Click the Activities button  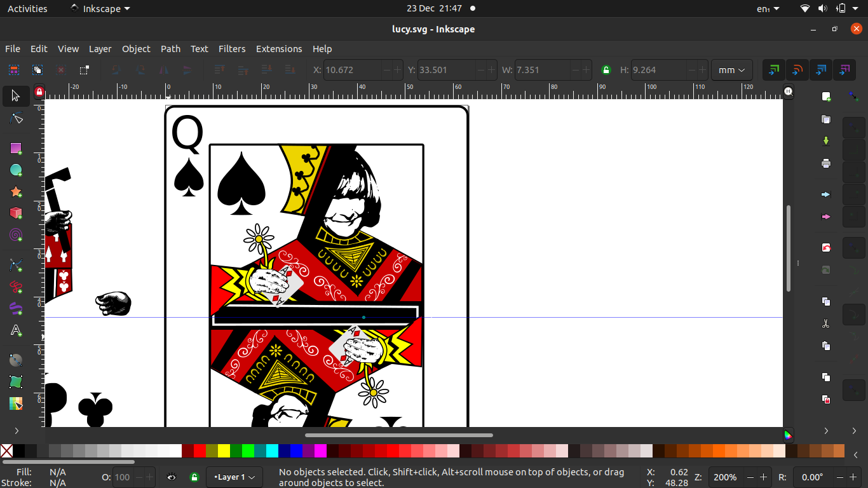27,9
